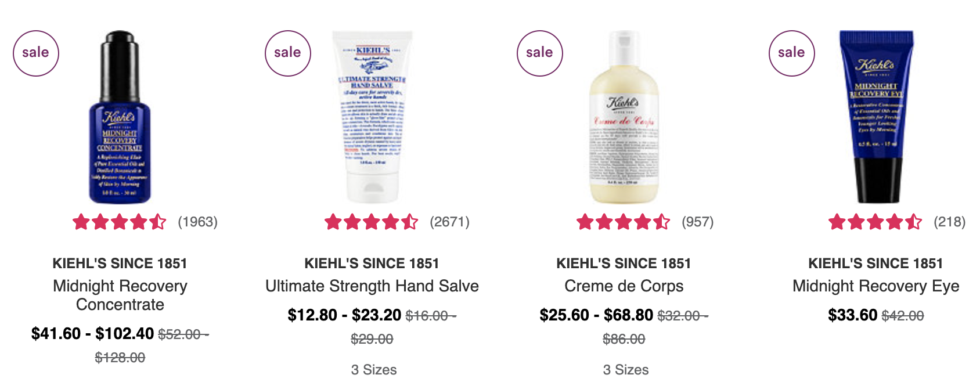
Task: Open Midnight Recovery Eye star rating
Action: click(875, 222)
